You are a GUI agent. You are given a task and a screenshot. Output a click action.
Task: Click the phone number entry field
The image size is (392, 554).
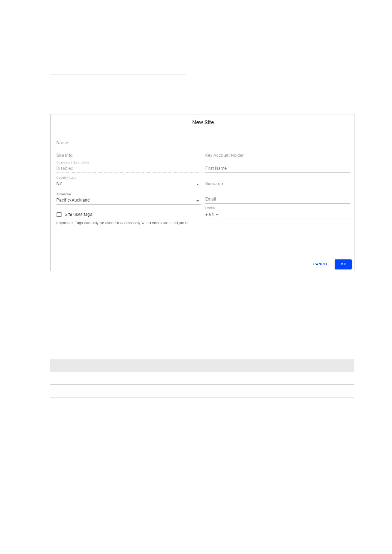(x=286, y=215)
